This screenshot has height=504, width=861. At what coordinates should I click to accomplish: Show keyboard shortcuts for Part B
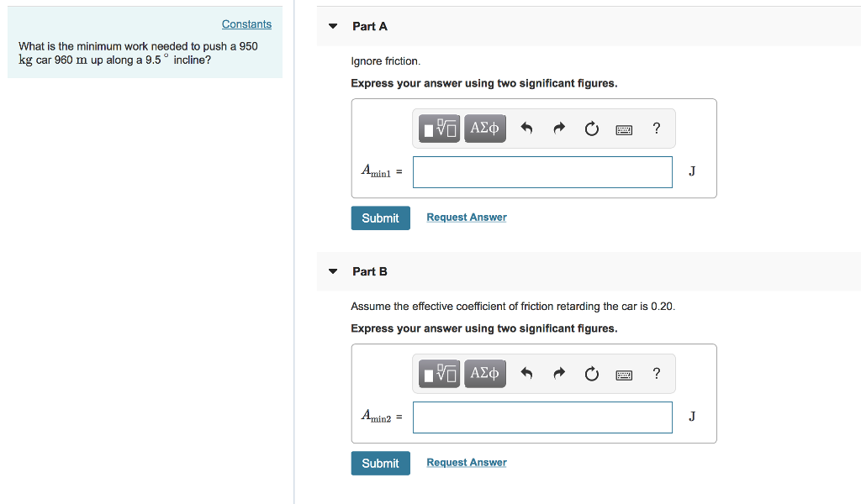click(624, 375)
